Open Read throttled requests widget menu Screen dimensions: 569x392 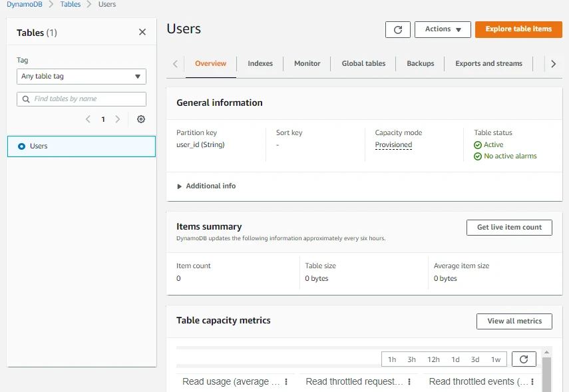(409, 382)
